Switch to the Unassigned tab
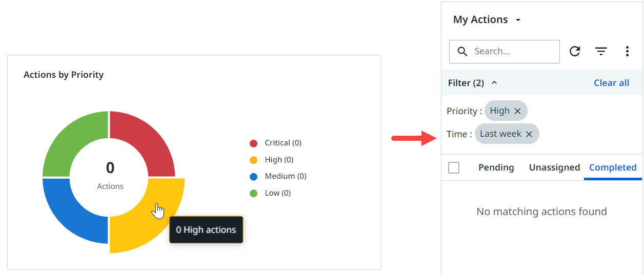 [x=554, y=167]
